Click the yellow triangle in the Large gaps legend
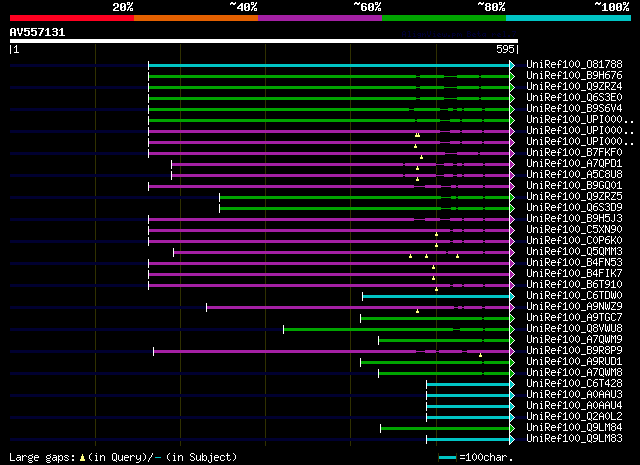The height and width of the screenshot is (465, 640). pos(82,458)
